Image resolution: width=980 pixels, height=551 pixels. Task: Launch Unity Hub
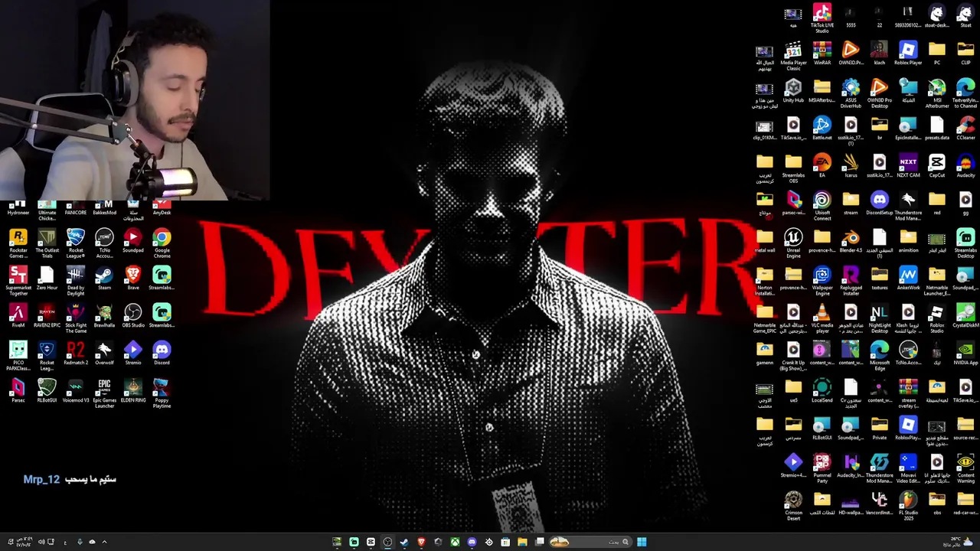(x=793, y=91)
